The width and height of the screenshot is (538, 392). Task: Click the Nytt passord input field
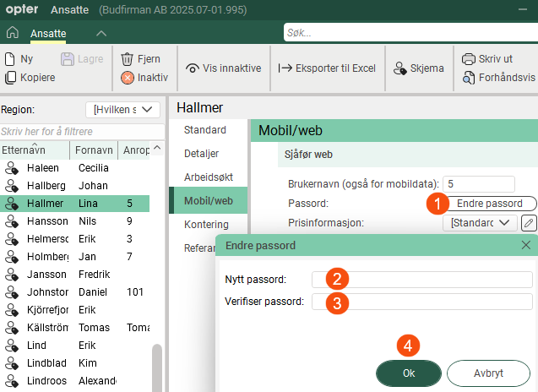click(x=422, y=280)
